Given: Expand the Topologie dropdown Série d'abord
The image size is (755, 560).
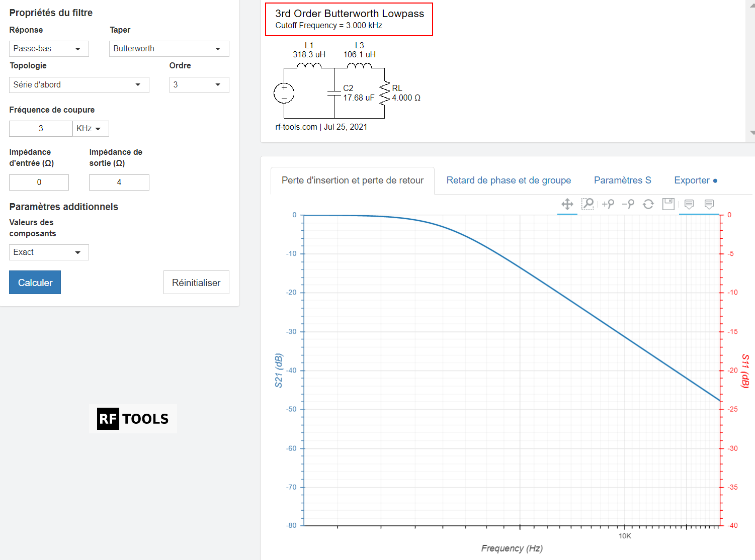Looking at the screenshot, I should 79,85.
